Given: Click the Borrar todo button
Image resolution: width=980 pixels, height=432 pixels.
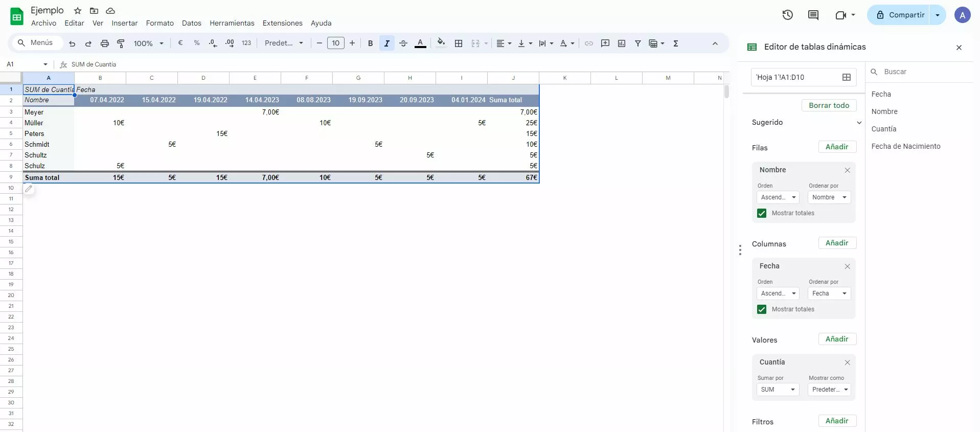Looking at the screenshot, I should click(829, 105).
